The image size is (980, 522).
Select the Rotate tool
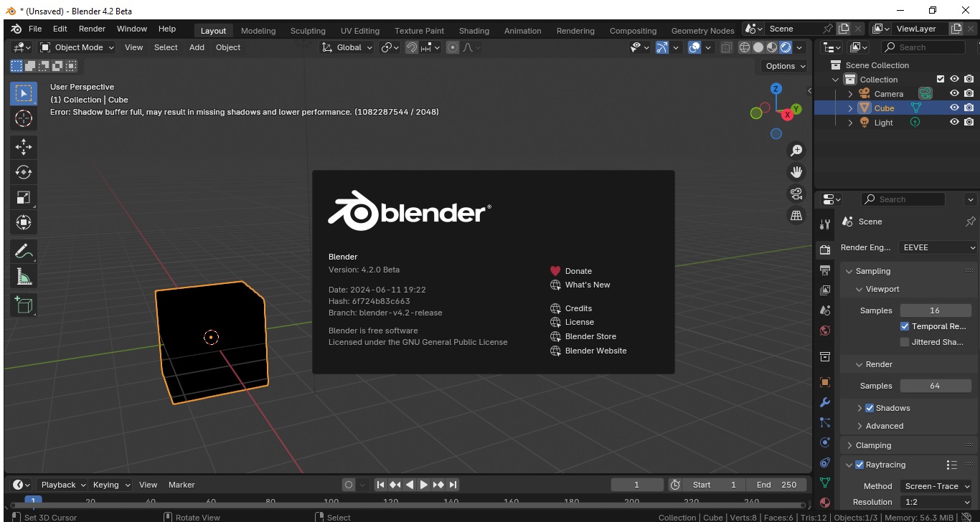(x=24, y=172)
